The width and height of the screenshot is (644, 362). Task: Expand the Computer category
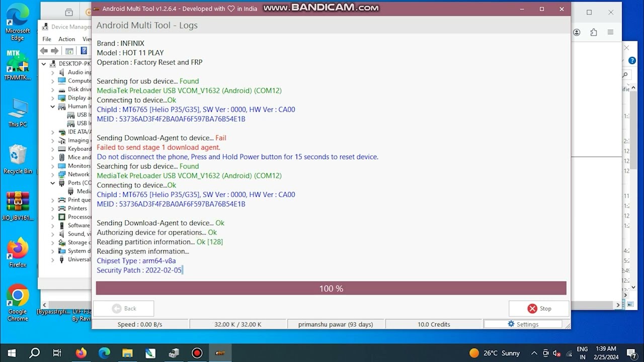coord(52,81)
